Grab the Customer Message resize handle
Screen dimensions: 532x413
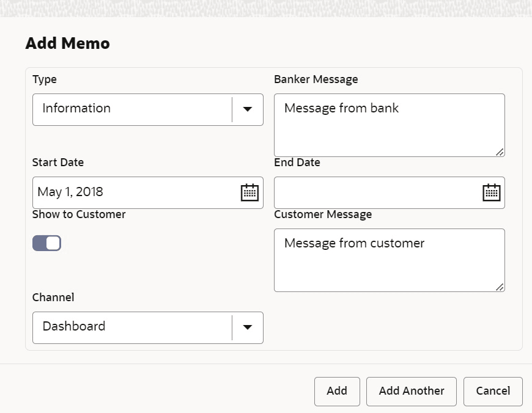500,287
